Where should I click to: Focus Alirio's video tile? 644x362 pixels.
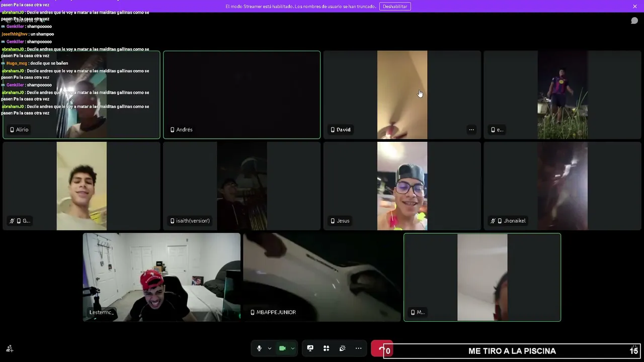pos(82,95)
